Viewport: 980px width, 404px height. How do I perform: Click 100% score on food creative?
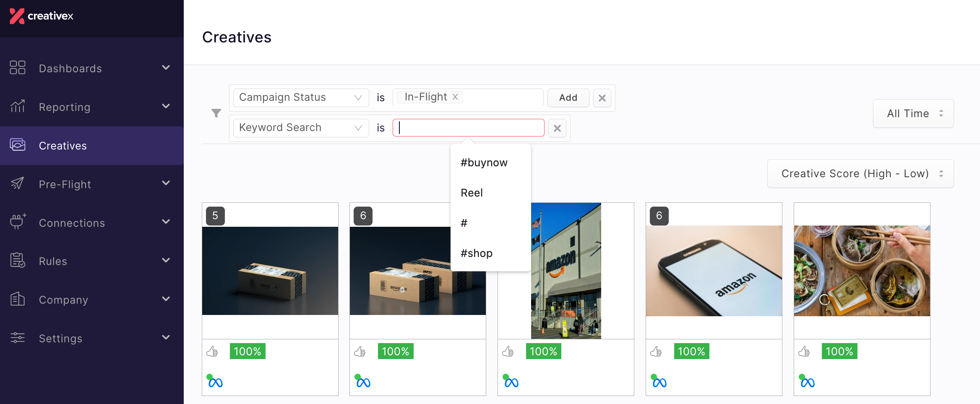(x=839, y=351)
